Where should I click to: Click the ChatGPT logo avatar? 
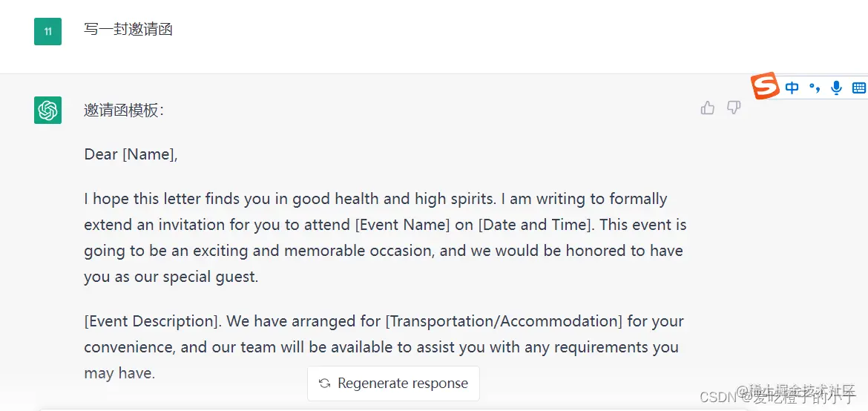coord(47,111)
